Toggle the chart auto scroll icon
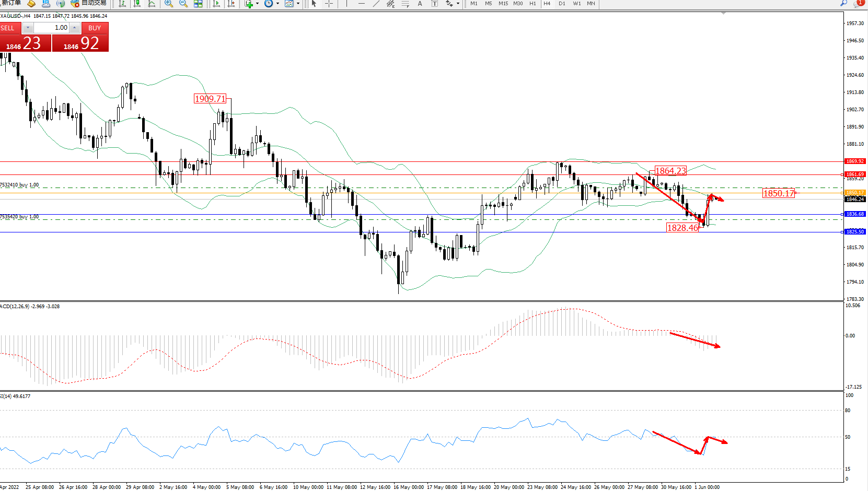 click(x=216, y=4)
